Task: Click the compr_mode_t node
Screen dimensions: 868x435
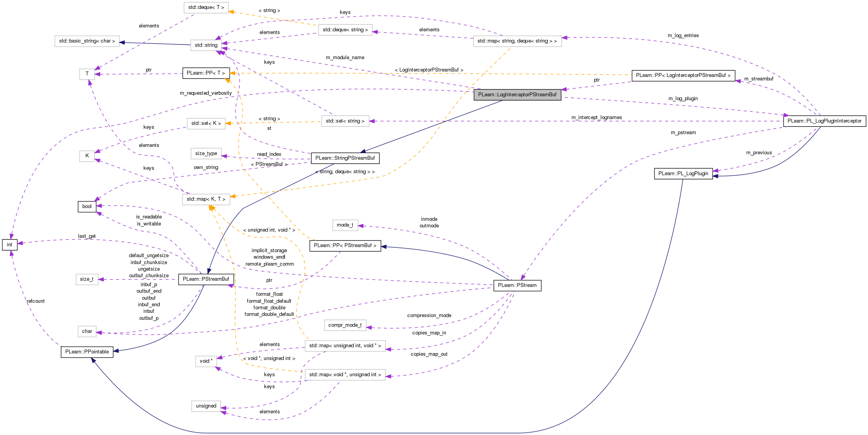Action: (345, 325)
